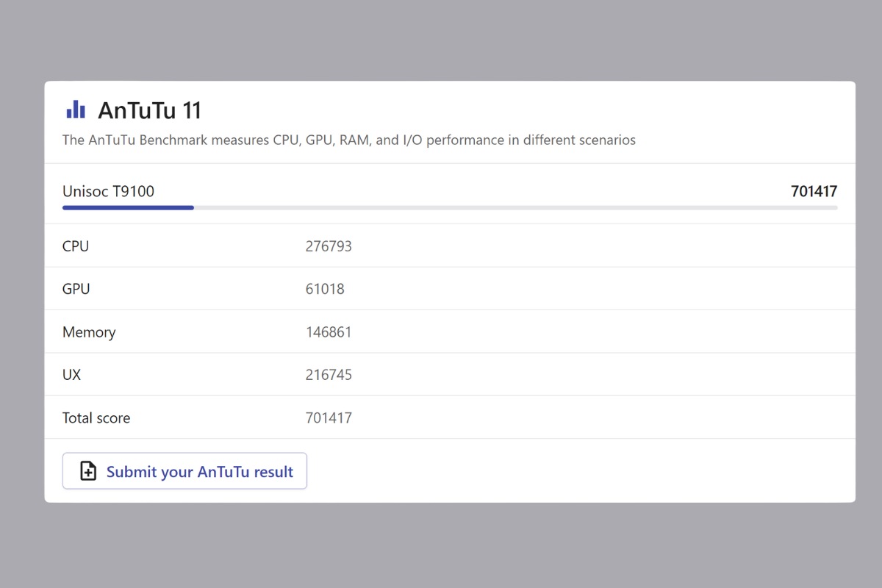Click the Memory score 146861
Image resolution: width=882 pixels, height=588 pixels.
coord(329,332)
